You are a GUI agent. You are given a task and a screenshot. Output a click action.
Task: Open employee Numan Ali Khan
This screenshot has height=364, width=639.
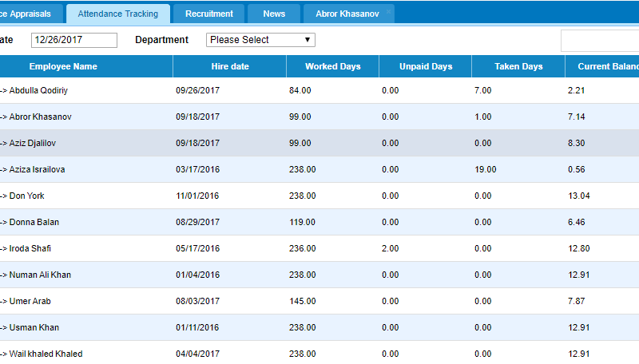pos(40,275)
